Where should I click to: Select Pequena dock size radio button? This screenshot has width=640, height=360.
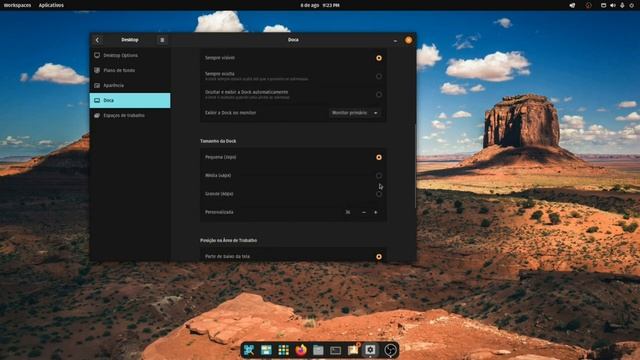pos(379,157)
